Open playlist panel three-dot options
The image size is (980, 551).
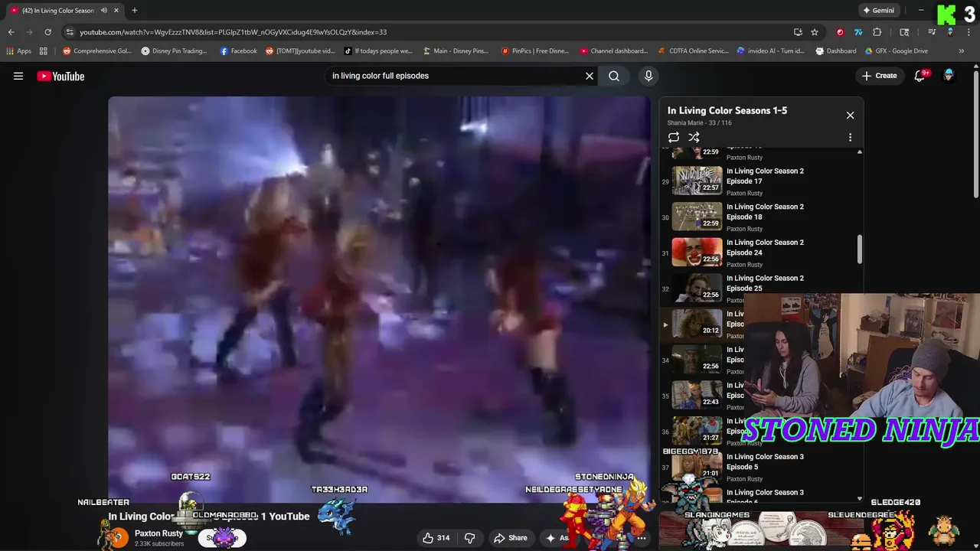850,138
